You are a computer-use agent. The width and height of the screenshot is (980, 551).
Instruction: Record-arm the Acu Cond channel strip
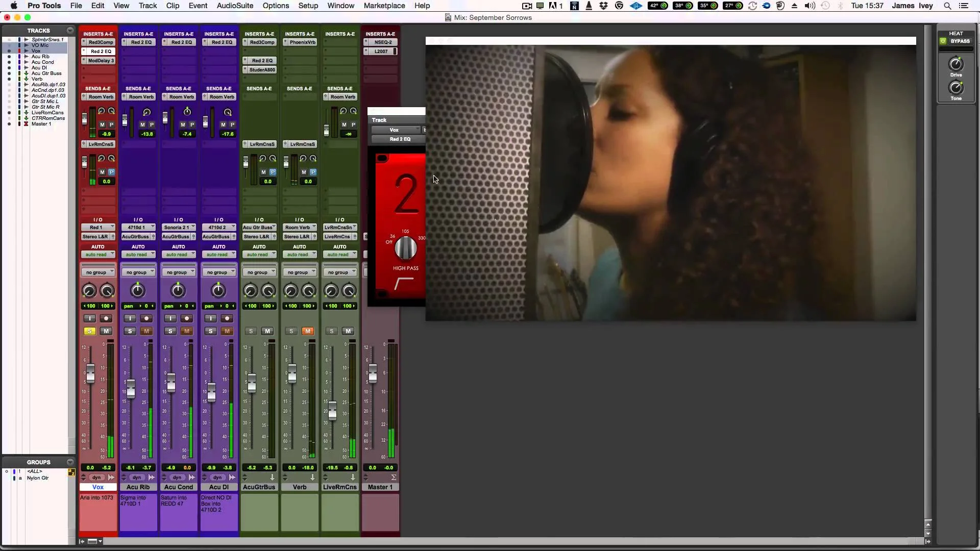coord(186,318)
